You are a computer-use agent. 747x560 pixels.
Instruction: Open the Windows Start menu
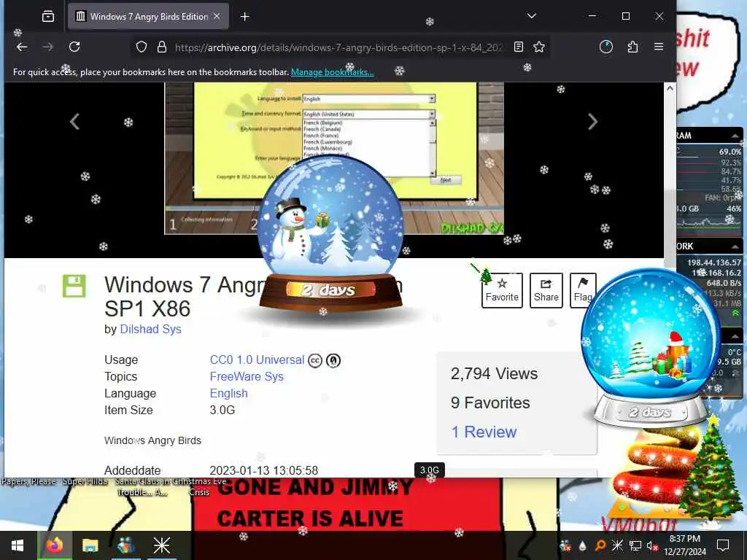click(x=18, y=545)
